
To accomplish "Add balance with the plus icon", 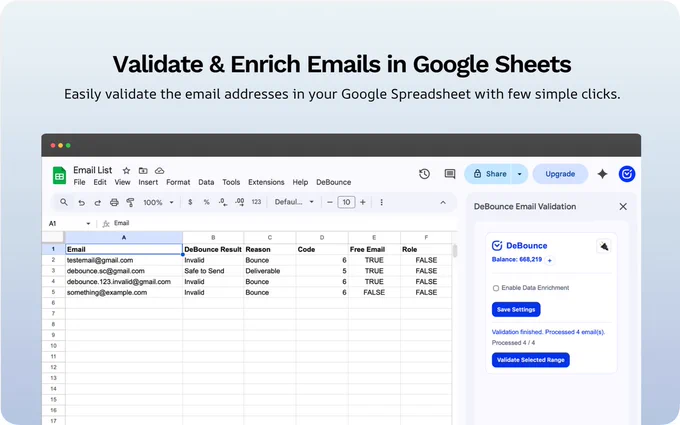I will (549, 260).
